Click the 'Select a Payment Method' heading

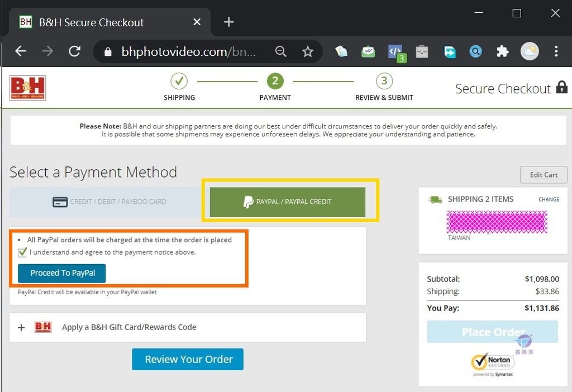tap(93, 172)
